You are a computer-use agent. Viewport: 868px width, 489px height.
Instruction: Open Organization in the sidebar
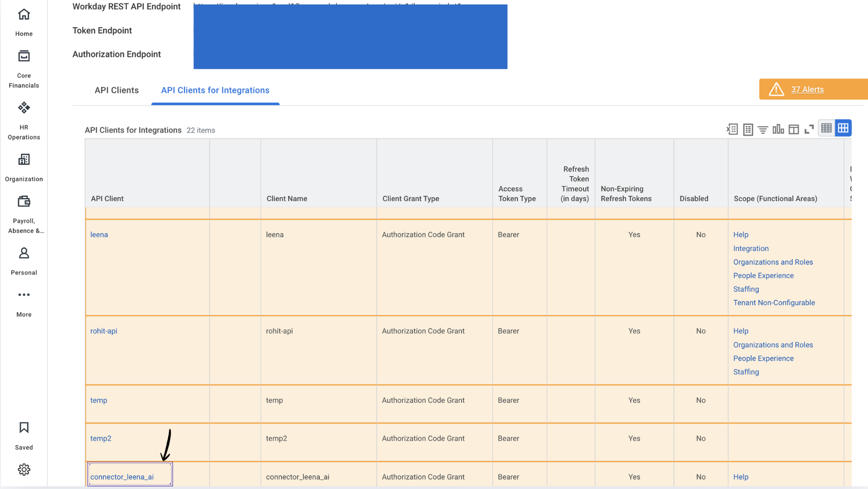pyautogui.click(x=24, y=168)
